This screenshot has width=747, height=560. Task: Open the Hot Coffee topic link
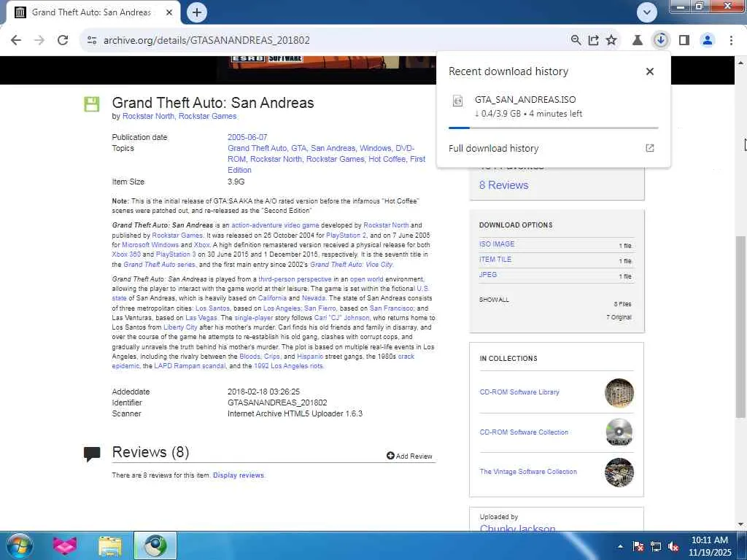[387, 159]
